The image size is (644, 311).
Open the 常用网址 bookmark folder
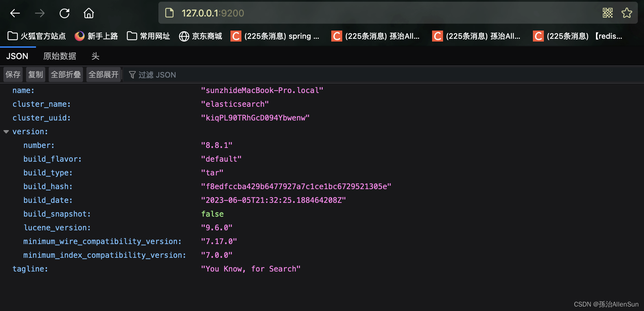(x=148, y=36)
